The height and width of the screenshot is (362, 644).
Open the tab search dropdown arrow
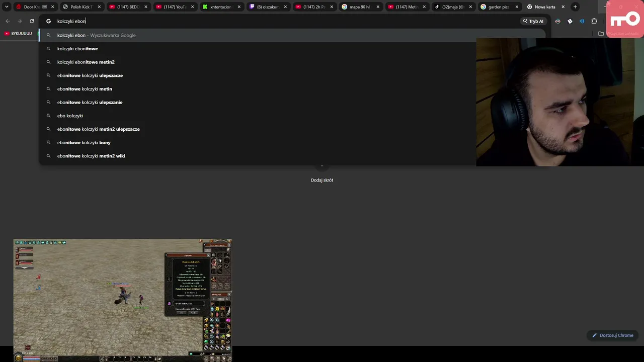(7, 7)
